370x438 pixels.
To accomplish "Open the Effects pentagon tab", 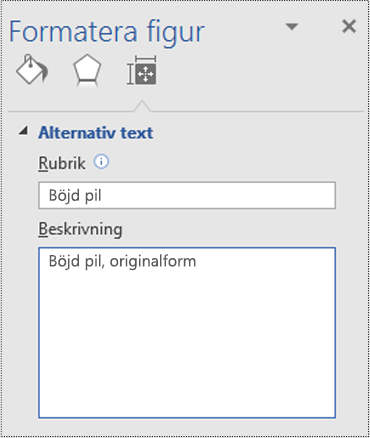I will click(x=87, y=70).
